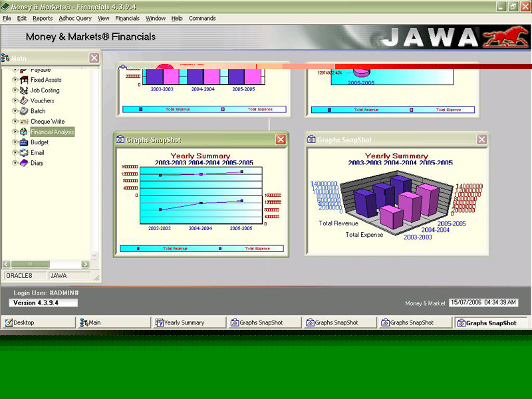Expand the Batch tree node
This screenshot has width=532, height=399.
15,111
